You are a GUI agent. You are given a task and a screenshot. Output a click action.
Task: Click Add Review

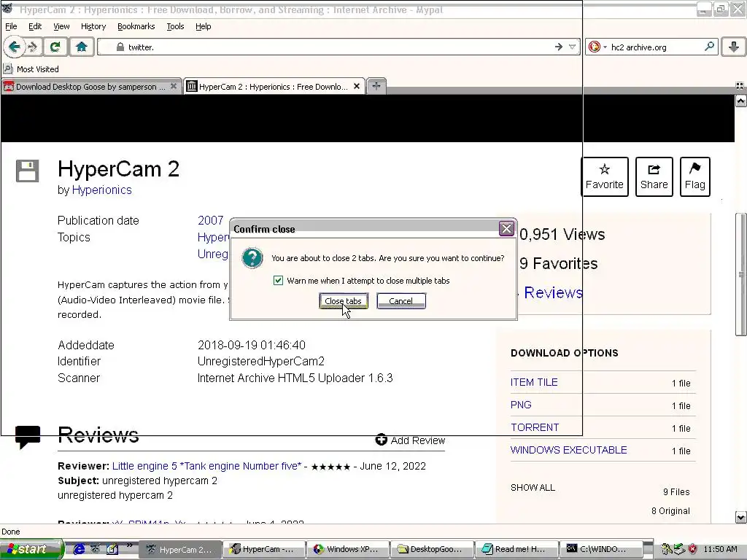click(x=410, y=440)
